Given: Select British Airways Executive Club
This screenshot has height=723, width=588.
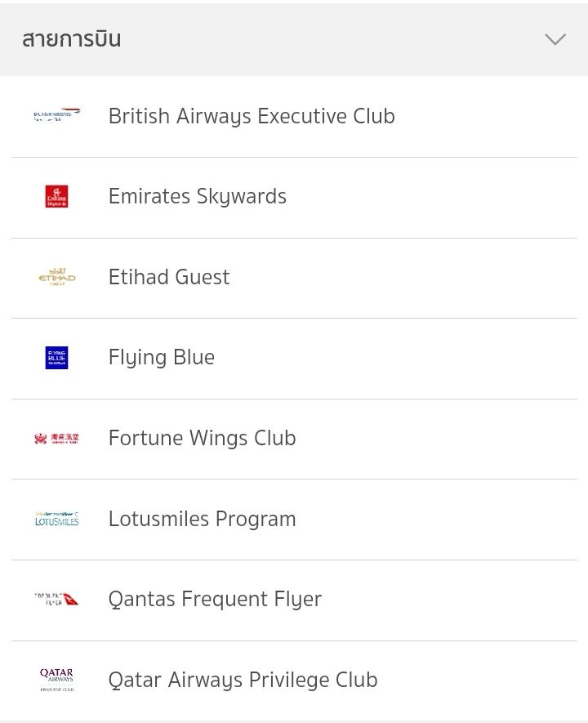Looking at the screenshot, I should pyautogui.click(x=294, y=117).
